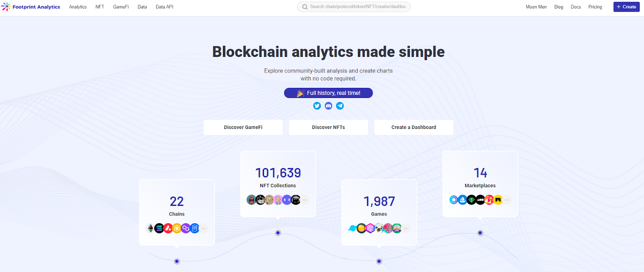Select the Decentraland marketplace icon
The width and height of the screenshot is (644, 272).
(x=489, y=199)
